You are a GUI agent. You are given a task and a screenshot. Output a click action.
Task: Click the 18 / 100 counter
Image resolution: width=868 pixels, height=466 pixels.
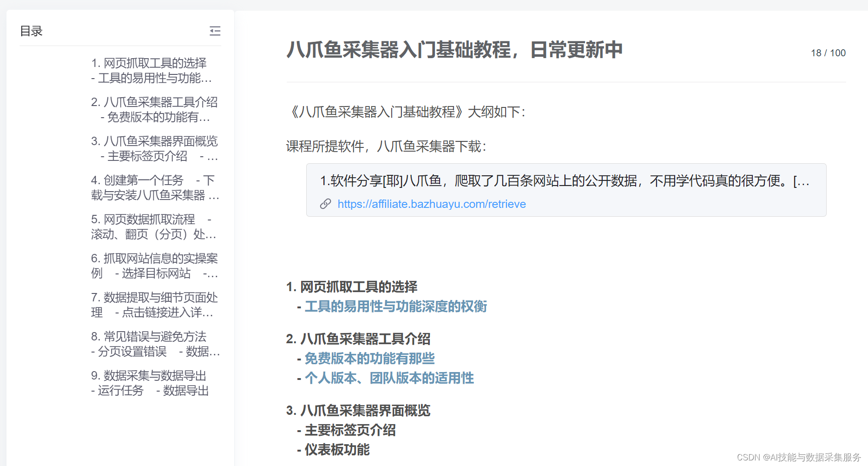tap(828, 53)
